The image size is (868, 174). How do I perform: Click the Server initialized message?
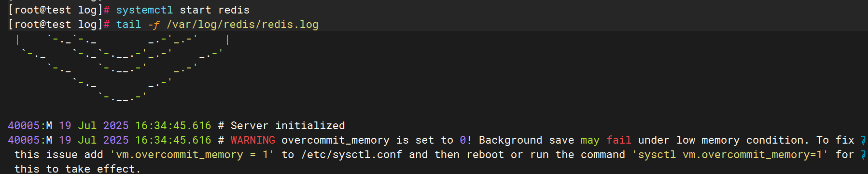(x=288, y=126)
